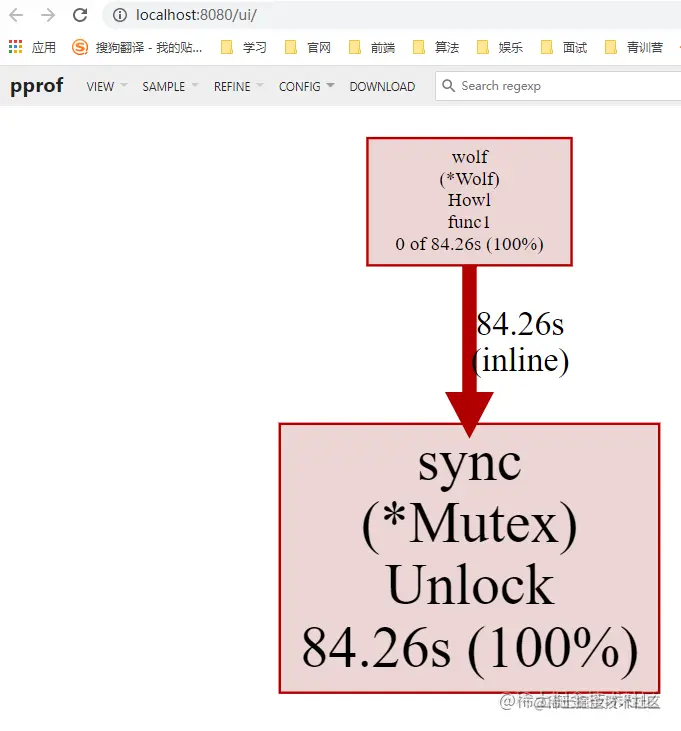
Task: Click the localhost:8080/ui/ address bar
Action: 392,15
